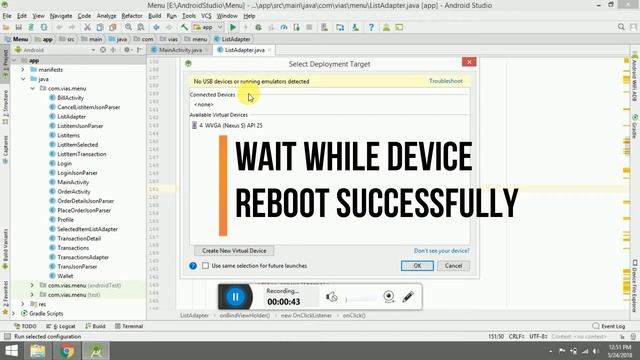Click the Synchronize toolbar icon
640x360 pixels.
pos(31,27)
